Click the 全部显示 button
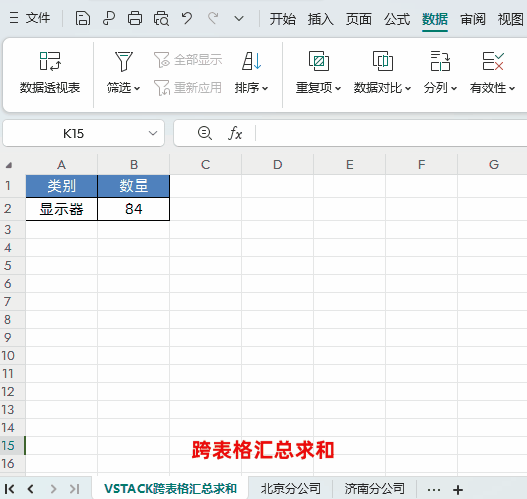 [x=188, y=60]
